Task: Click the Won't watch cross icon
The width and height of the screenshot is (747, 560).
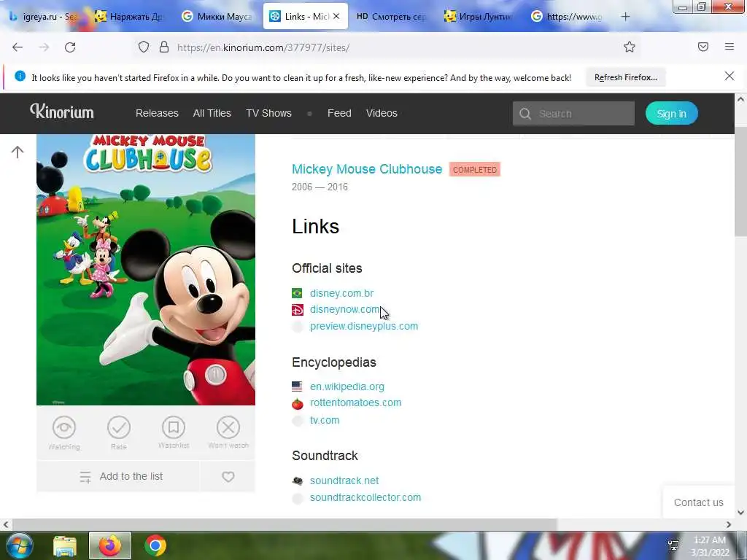Action: point(228,427)
